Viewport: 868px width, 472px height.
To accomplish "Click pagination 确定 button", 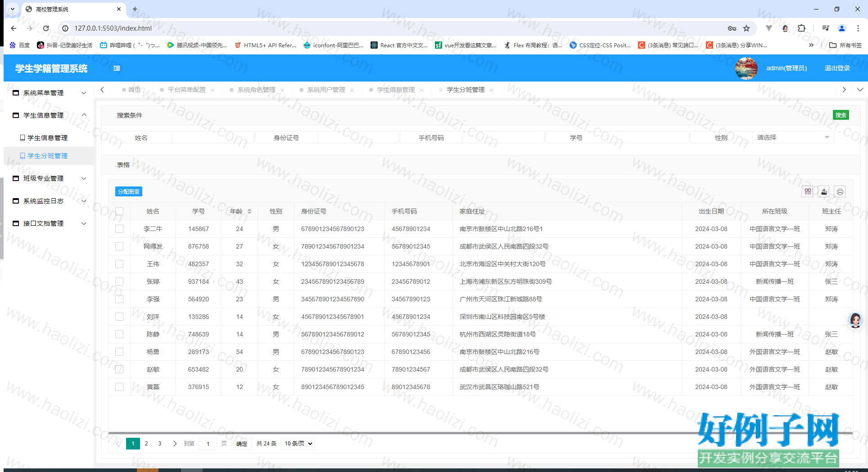I will pyautogui.click(x=242, y=444).
